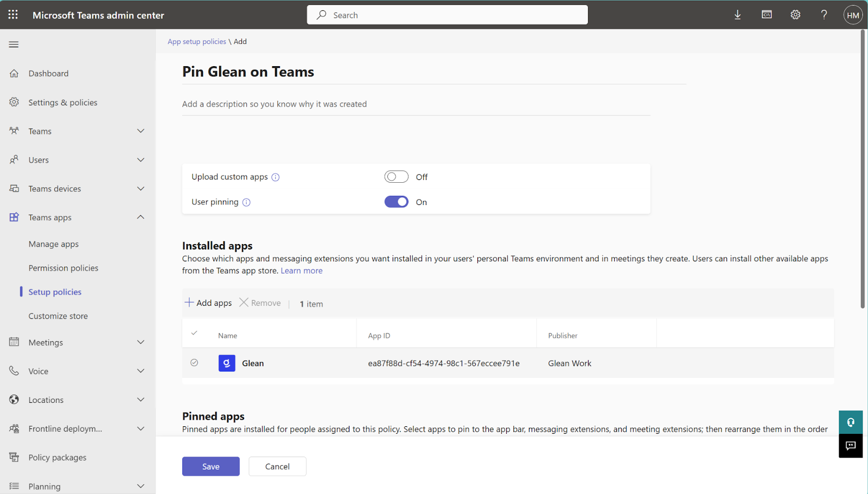868x494 pixels.
Task: Click the downloads arrow icon in header
Action: point(737,15)
